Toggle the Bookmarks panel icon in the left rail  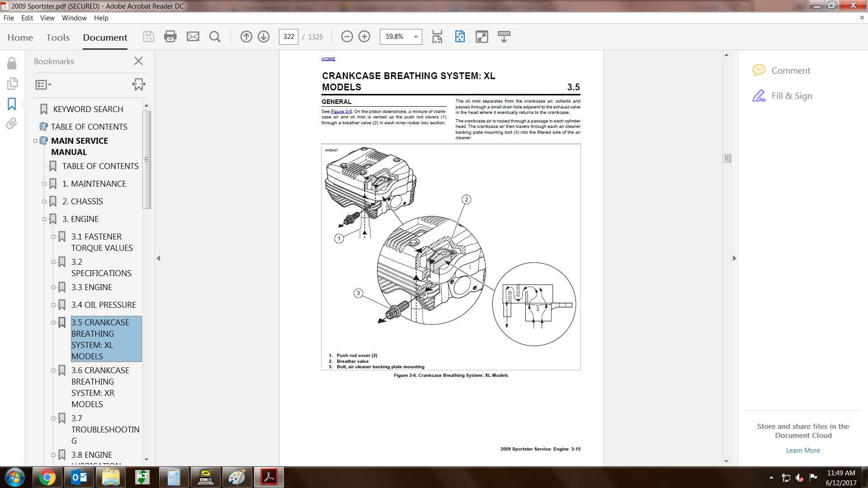click(x=12, y=104)
